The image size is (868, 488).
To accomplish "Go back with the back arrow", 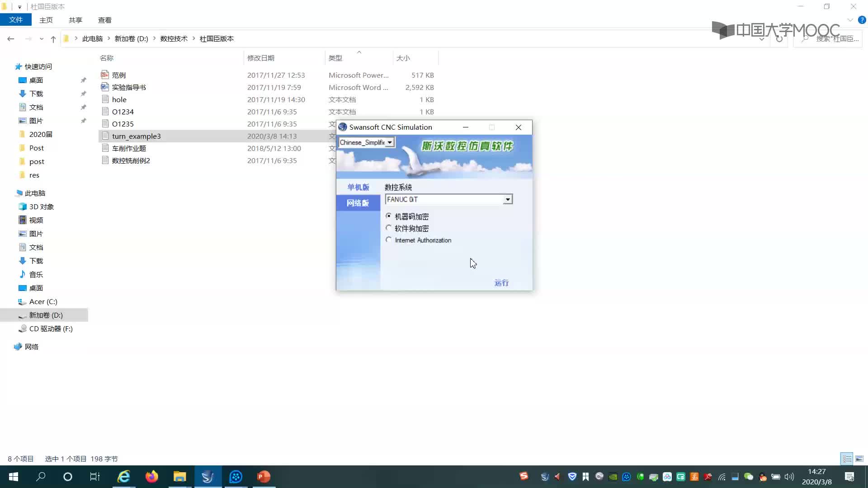I will 11,39.
